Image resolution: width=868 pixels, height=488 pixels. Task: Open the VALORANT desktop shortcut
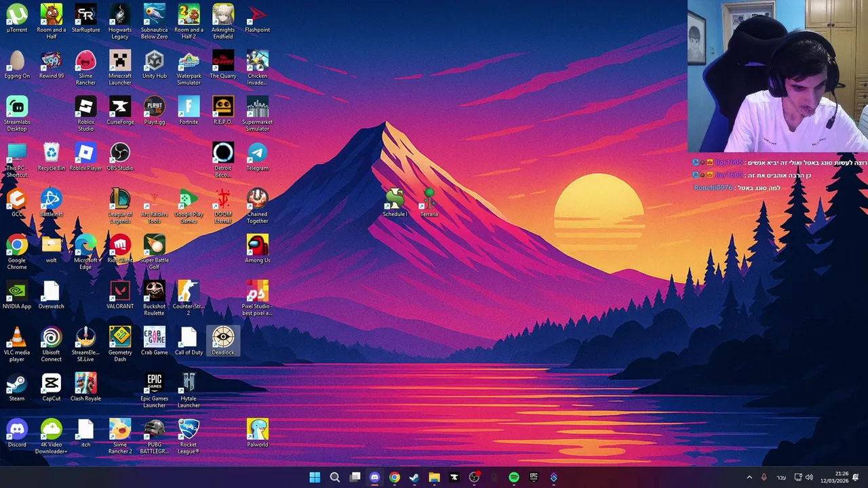(120, 295)
